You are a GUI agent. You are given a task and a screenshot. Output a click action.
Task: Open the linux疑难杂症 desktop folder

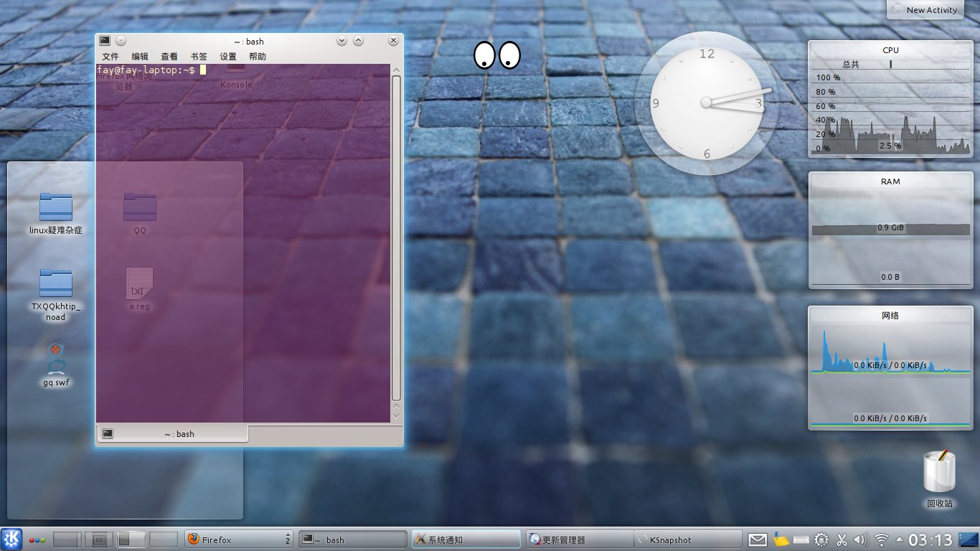(x=56, y=213)
